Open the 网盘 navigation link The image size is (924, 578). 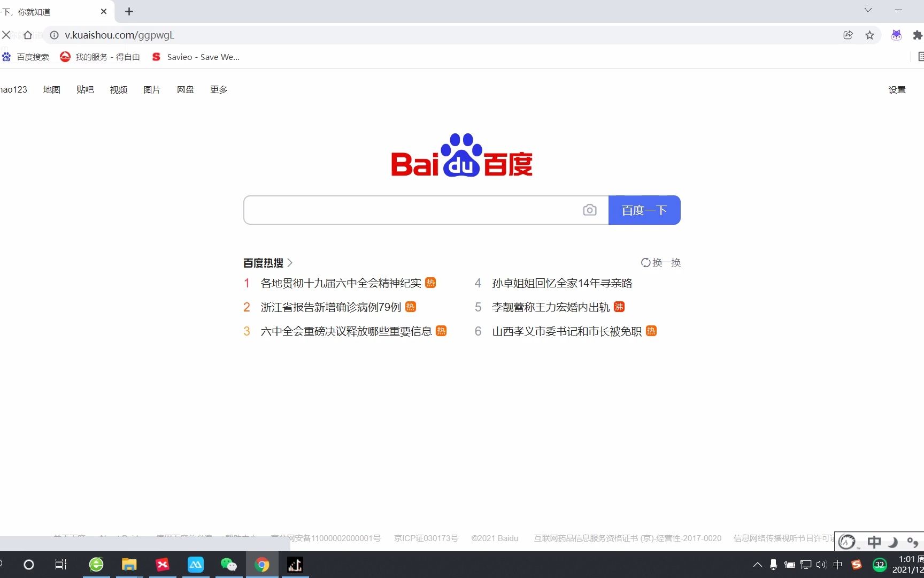186,89
